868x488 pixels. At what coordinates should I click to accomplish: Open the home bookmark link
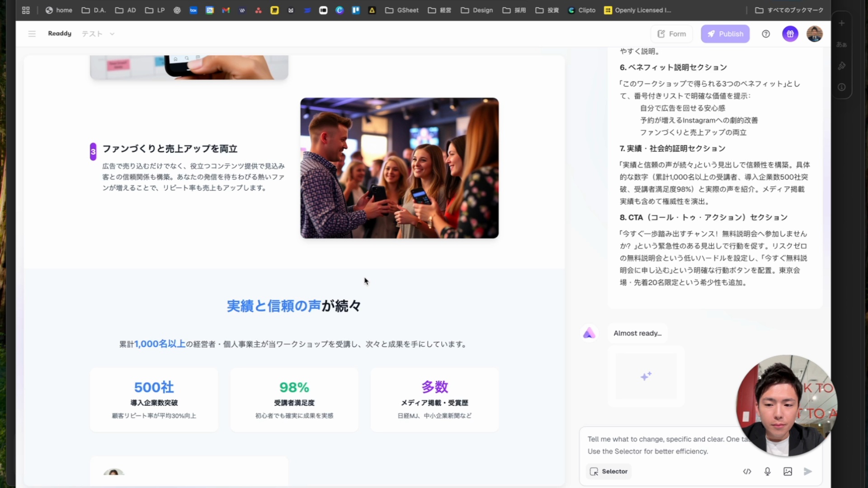click(58, 10)
